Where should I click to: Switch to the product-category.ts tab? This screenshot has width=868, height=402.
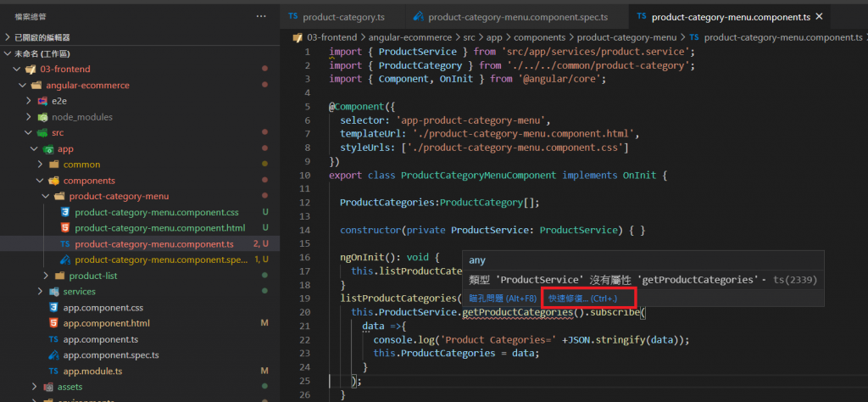342,17
